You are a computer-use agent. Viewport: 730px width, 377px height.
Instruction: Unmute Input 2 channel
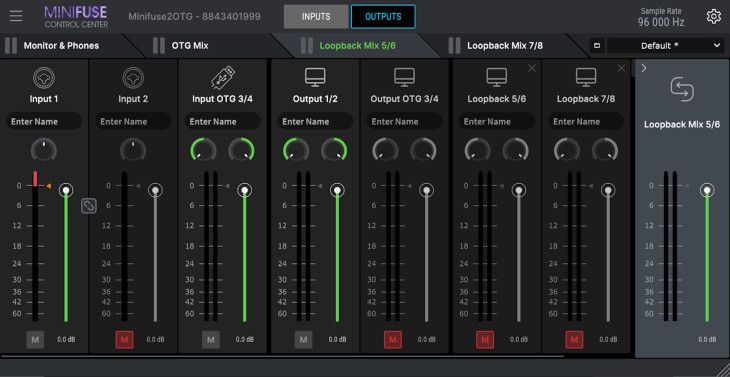coord(124,340)
